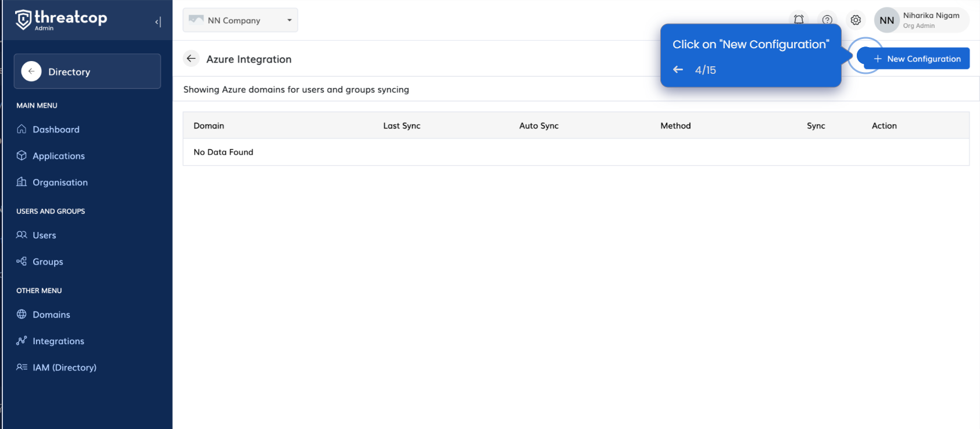Screen dimensions: 980x429
Task: Open IAM (Directory) menu item
Action: [x=64, y=367]
